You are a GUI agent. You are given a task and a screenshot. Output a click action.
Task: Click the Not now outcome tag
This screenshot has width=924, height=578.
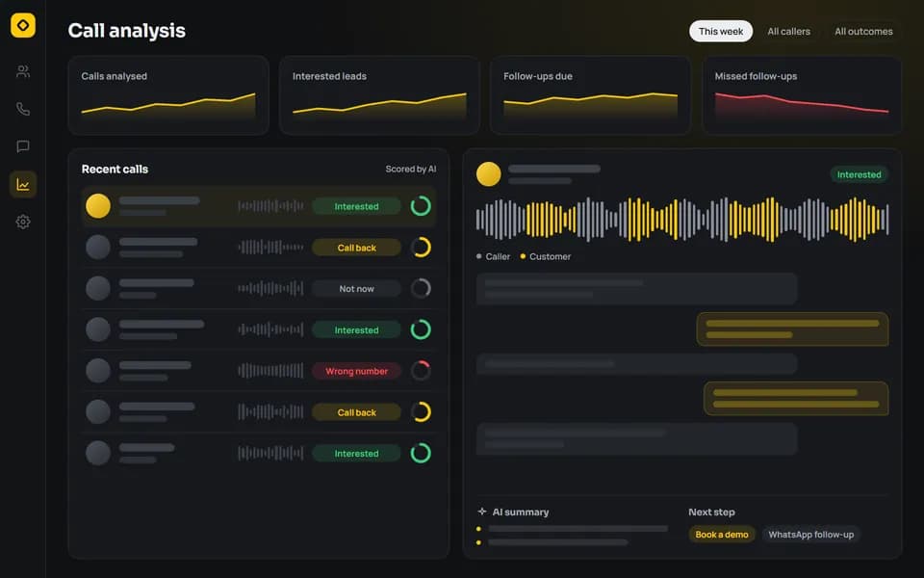pyautogui.click(x=356, y=288)
